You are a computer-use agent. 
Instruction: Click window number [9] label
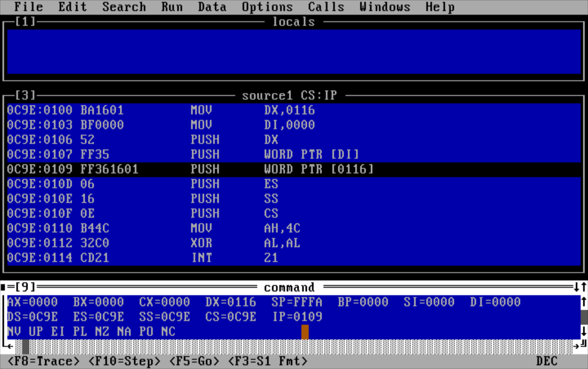coord(25,287)
